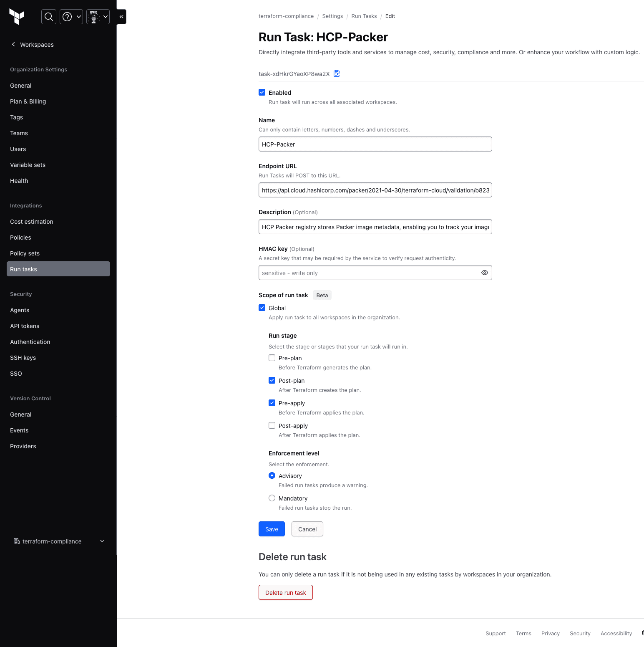Click the Delete run task button
Image resolution: width=644 pixels, height=647 pixels.
click(285, 592)
